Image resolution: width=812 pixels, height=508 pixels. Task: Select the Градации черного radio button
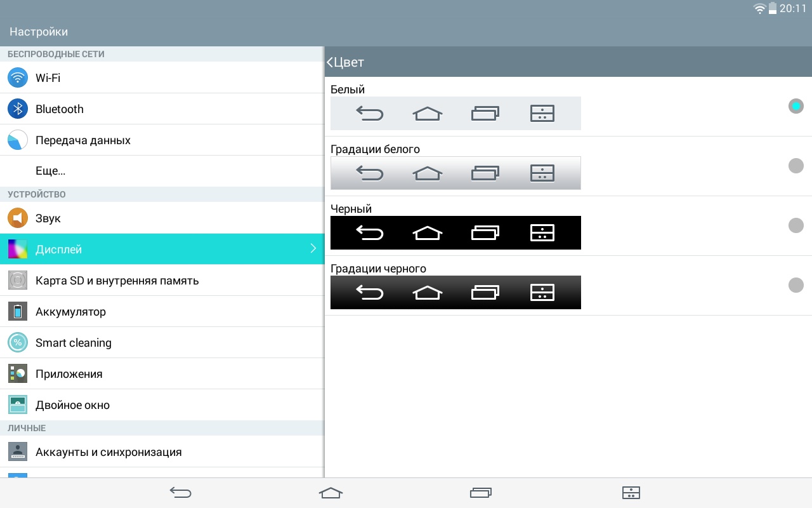tap(796, 285)
